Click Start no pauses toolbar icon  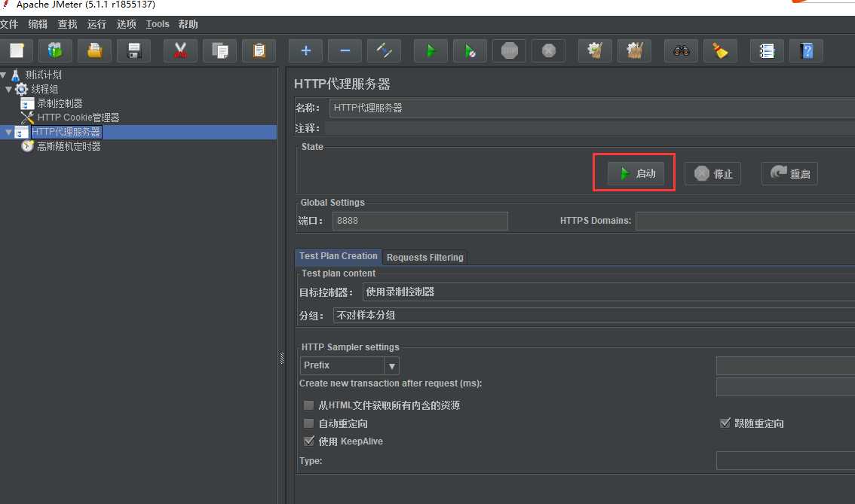[x=470, y=50]
